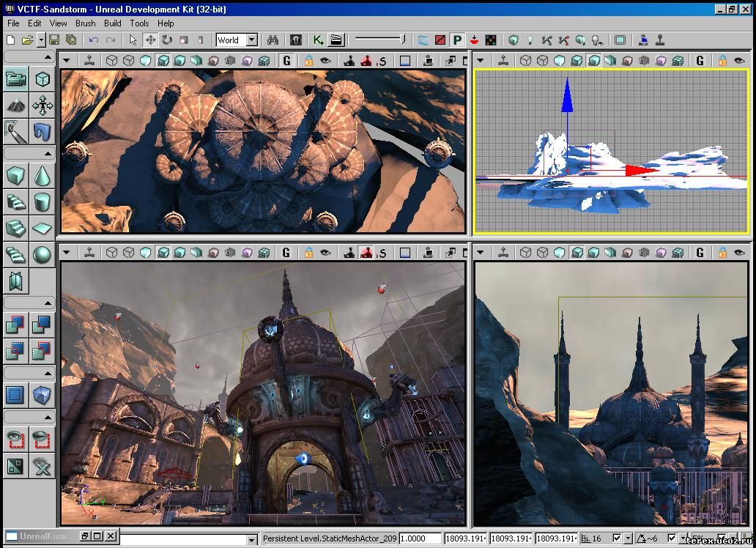Viewport: 756px width, 548px height.
Task: Click the red P play button
Action: coord(457,40)
